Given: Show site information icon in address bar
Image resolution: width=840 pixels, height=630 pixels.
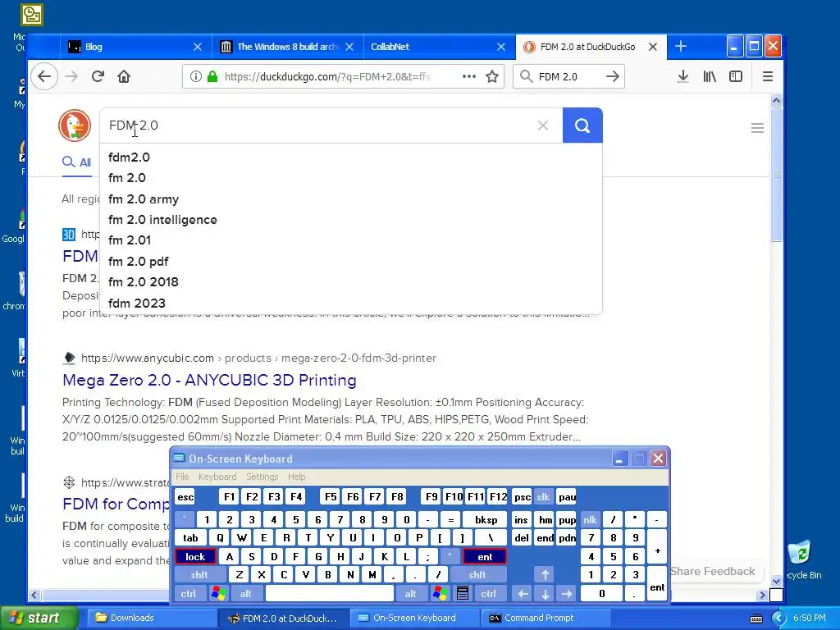Looking at the screenshot, I should click(x=195, y=76).
